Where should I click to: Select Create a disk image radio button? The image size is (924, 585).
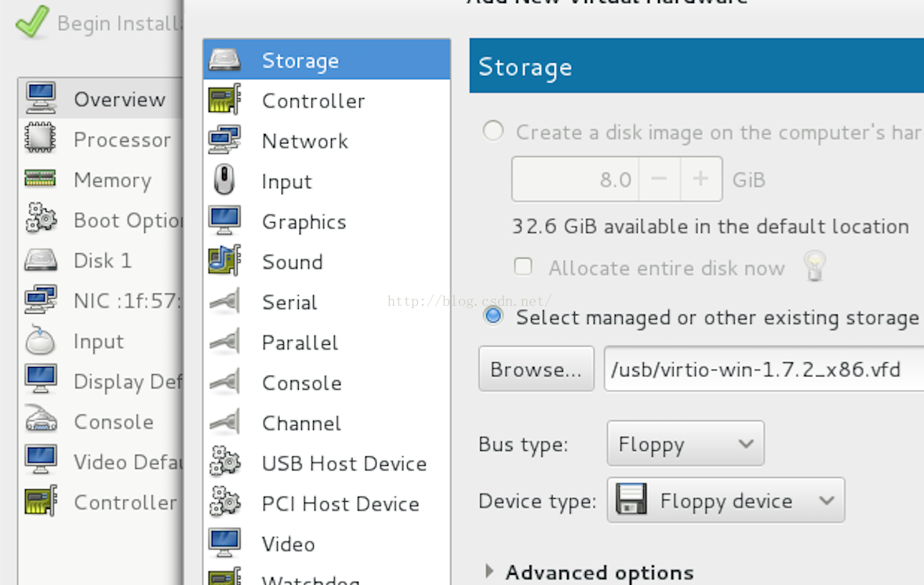493,131
